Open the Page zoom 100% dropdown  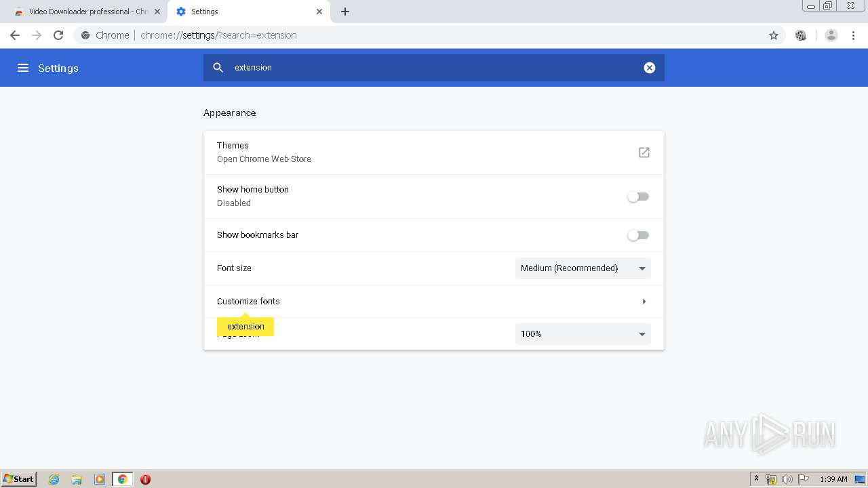[583, 334]
